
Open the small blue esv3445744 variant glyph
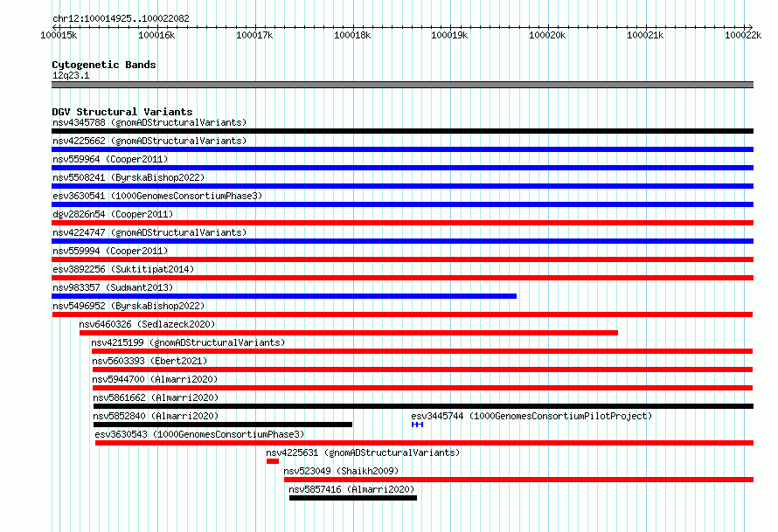click(x=417, y=425)
